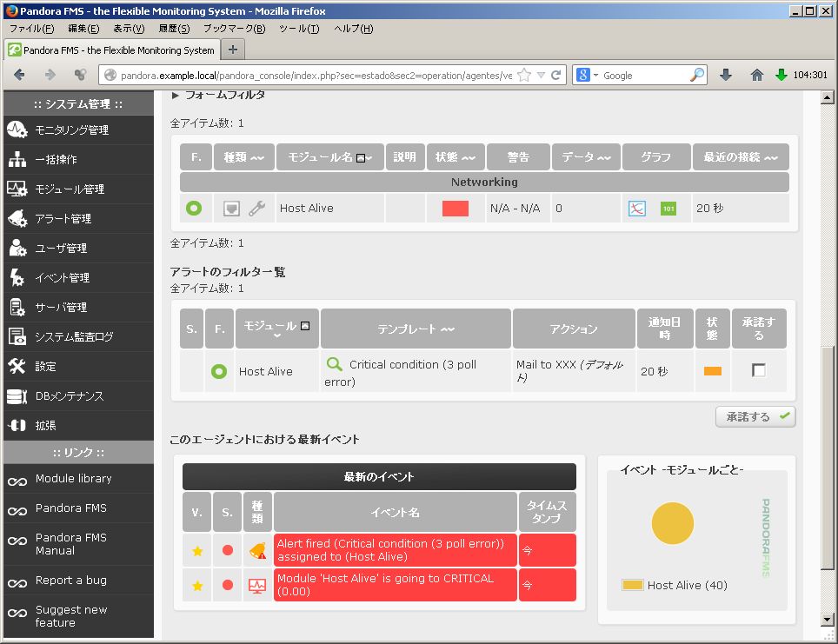Go to the Firefox home page icon

(x=757, y=75)
